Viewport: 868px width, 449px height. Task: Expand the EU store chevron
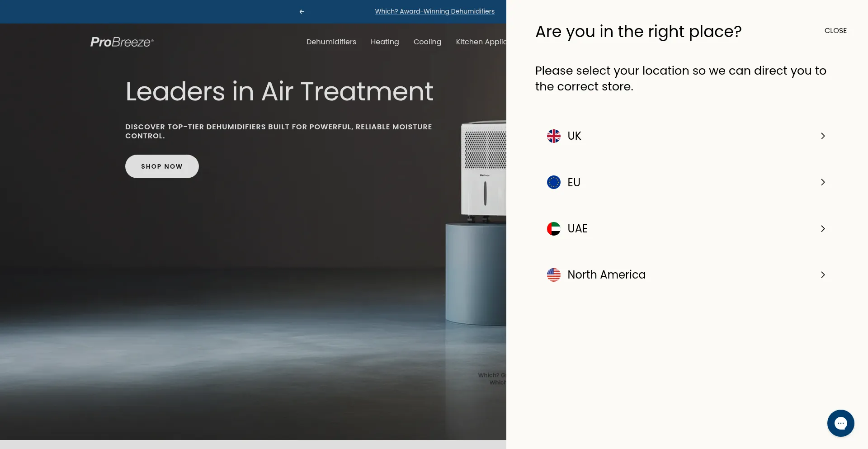[823, 182]
